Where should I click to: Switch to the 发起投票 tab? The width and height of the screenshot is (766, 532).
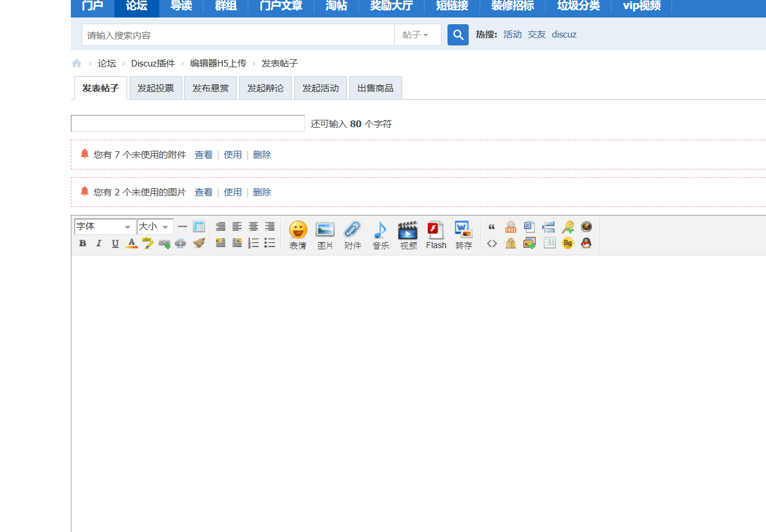point(156,88)
